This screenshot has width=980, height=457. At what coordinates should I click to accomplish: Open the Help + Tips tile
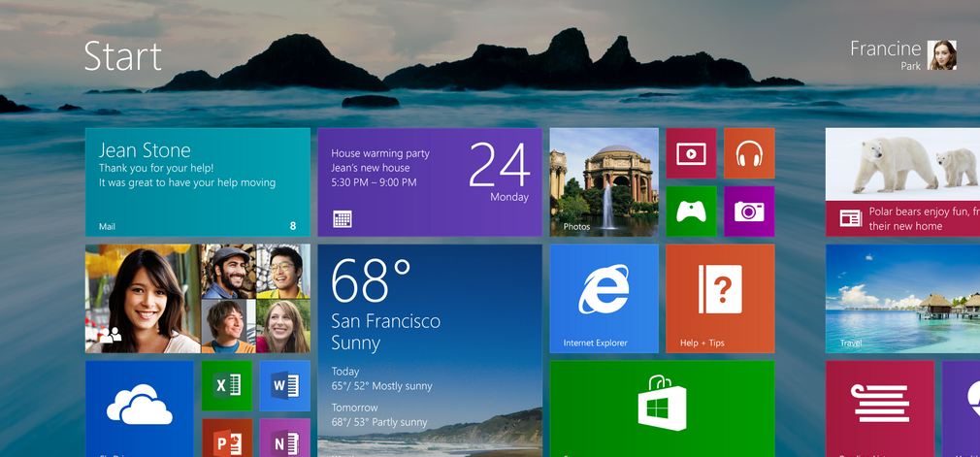pyautogui.click(x=720, y=298)
